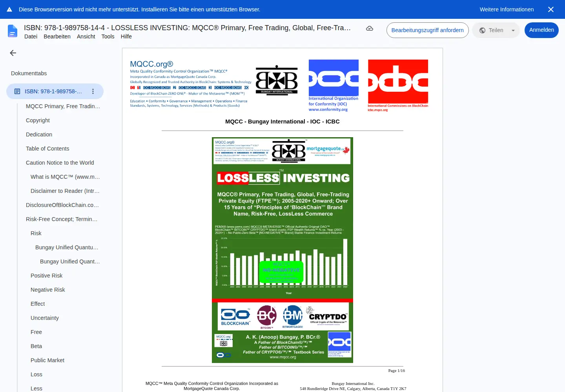Screen dimensions: 565x392
Task: Open the three-dot options for the ISBN tab
Action: pos(93,91)
